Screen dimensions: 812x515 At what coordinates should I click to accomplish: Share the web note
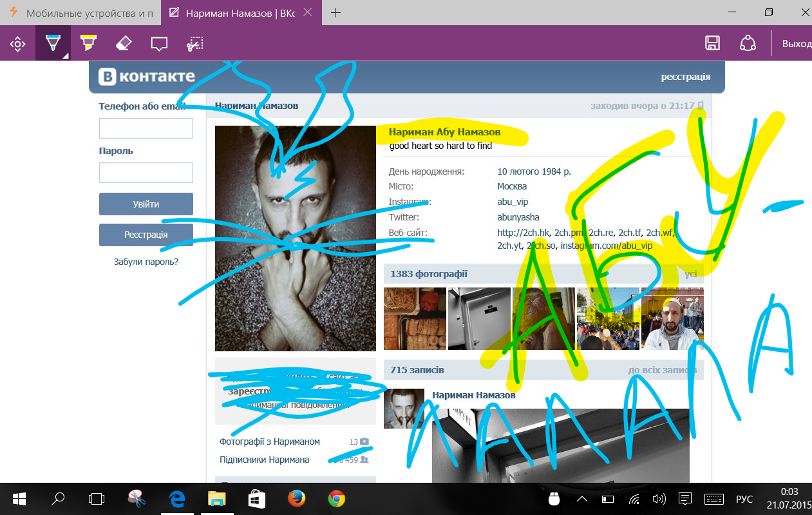pyautogui.click(x=748, y=44)
